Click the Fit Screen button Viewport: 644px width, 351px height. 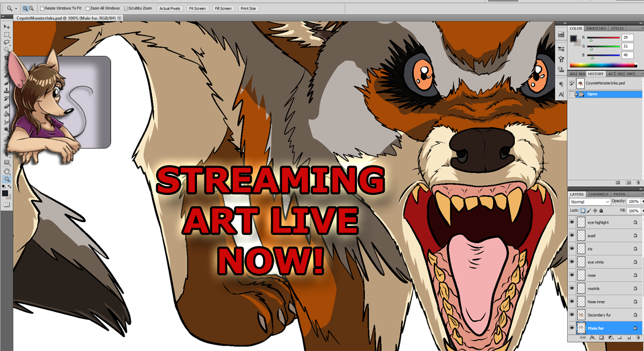click(197, 9)
